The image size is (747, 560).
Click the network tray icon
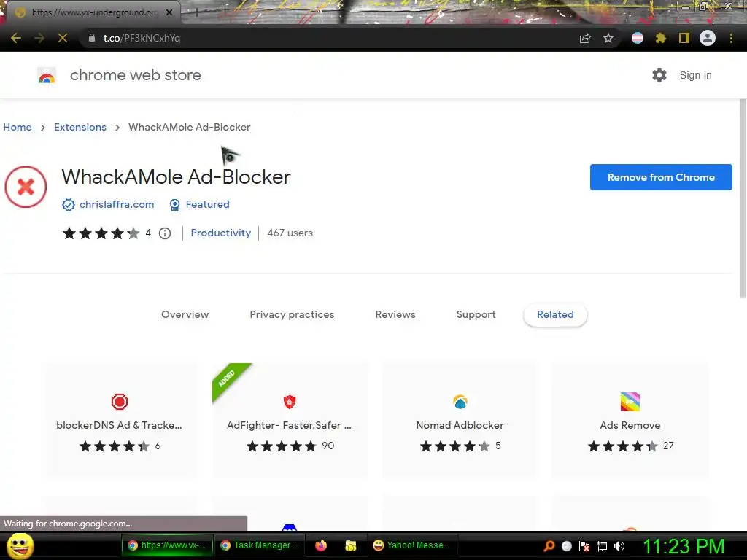[x=602, y=546]
